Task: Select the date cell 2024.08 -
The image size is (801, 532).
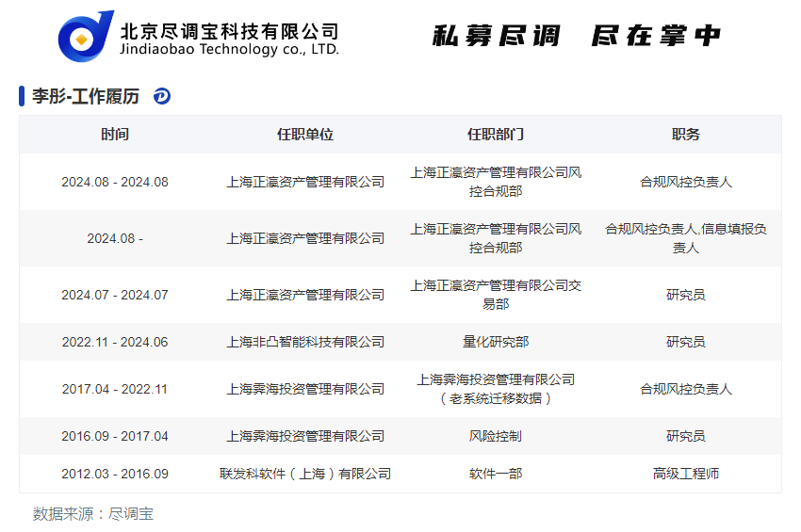Action: tap(115, 238)
